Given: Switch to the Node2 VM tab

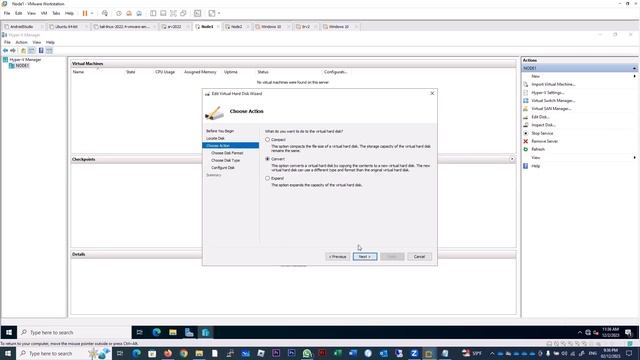Looking at the screenshot, I should click(236, 27).
